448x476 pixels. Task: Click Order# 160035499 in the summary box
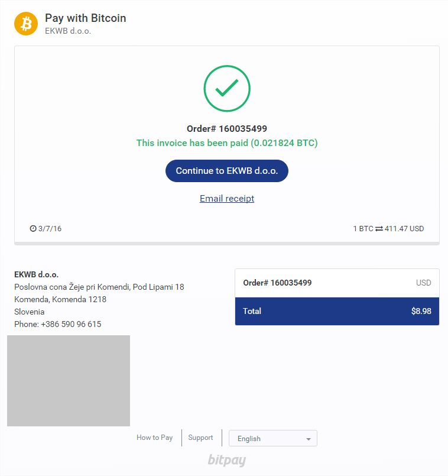tap(277, 283)
